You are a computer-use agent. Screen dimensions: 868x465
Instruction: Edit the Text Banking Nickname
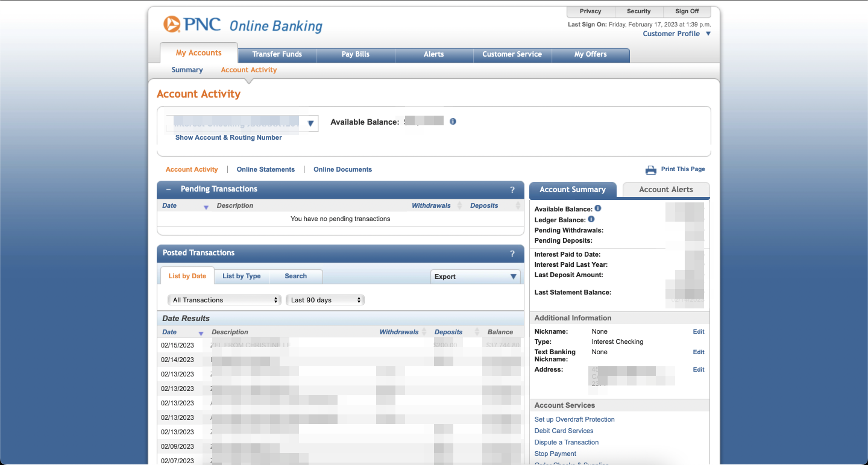(699, 352)
